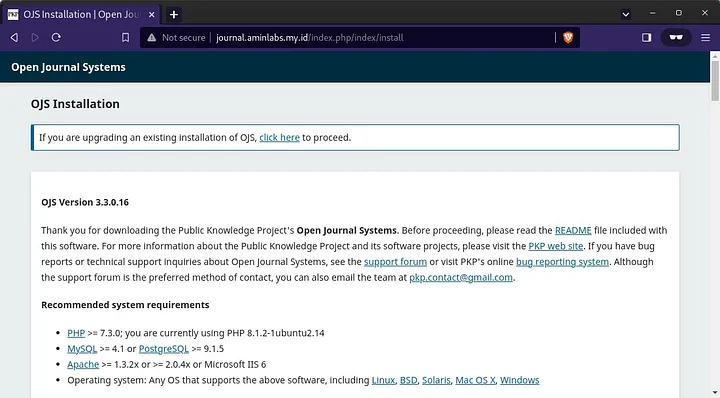
Task: Click the pkp.contact@gmail.com email link
Action: (x=461, y=277)
